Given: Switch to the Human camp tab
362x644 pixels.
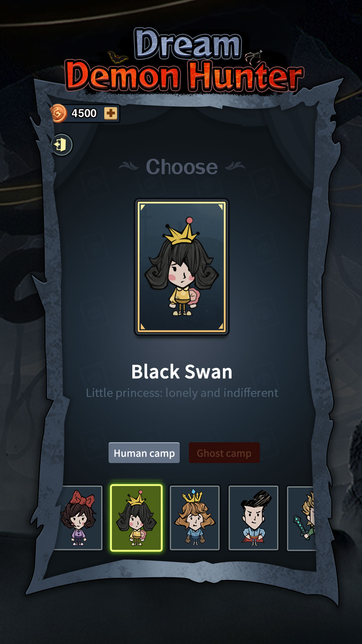Looking at the screenshot, I should [x=144, y=453].
